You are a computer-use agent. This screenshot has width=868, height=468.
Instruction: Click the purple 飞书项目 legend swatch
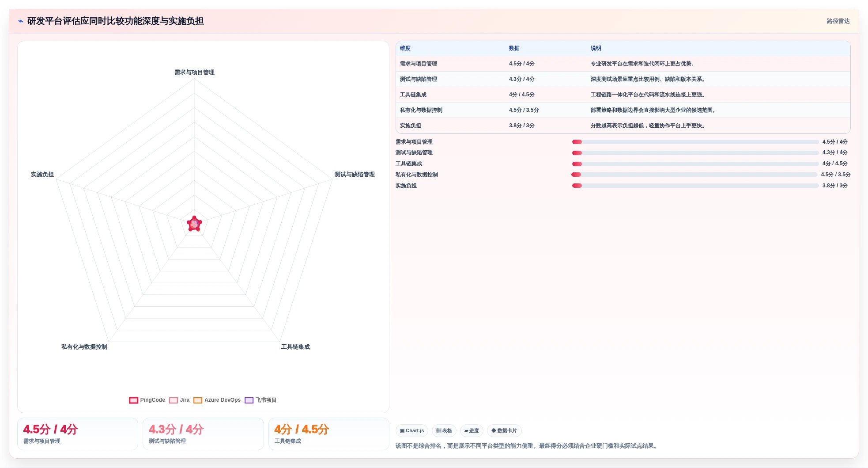pyautogui.click(x=249, y=400)
